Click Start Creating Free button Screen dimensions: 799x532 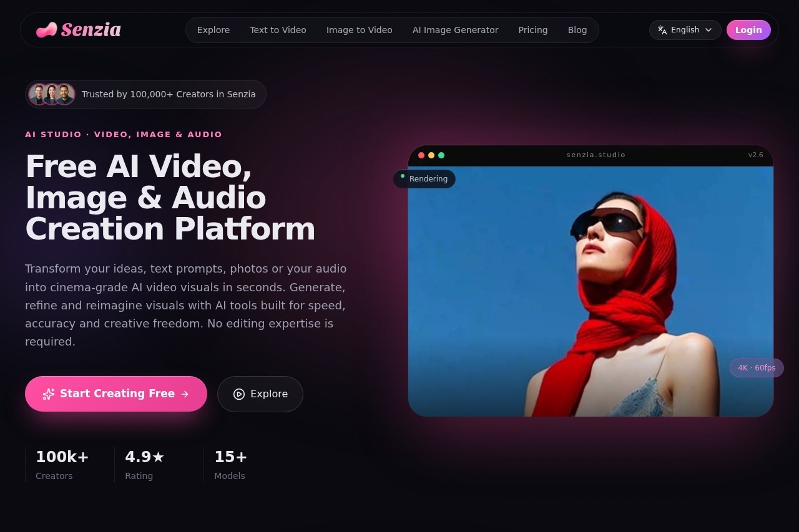(116, 394)
